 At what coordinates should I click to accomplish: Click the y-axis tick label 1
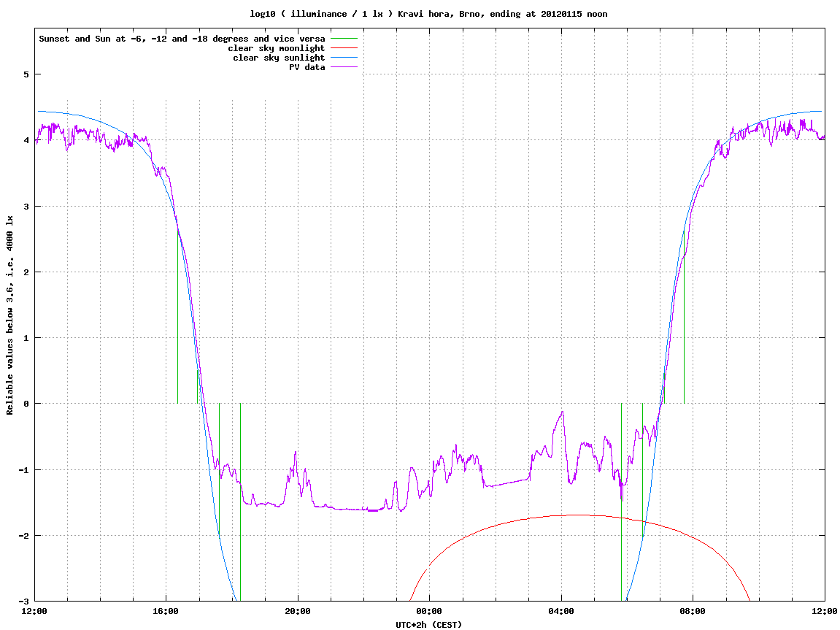(26, 338)
